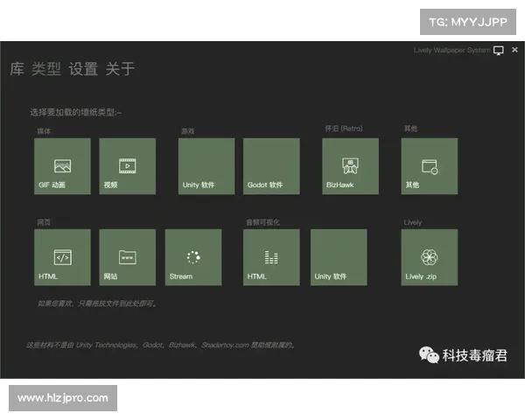
Task: Click the WeChat logo beside 科技毒瘤君
Action: [x=428, y=355]
